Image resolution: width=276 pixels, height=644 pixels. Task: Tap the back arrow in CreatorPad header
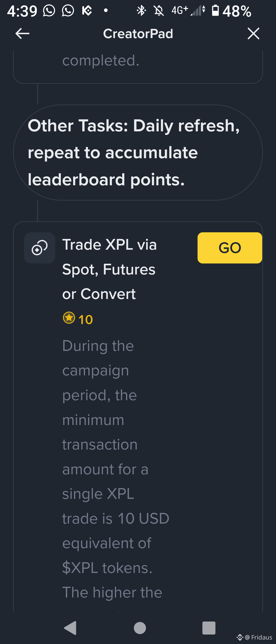point(22,33)
